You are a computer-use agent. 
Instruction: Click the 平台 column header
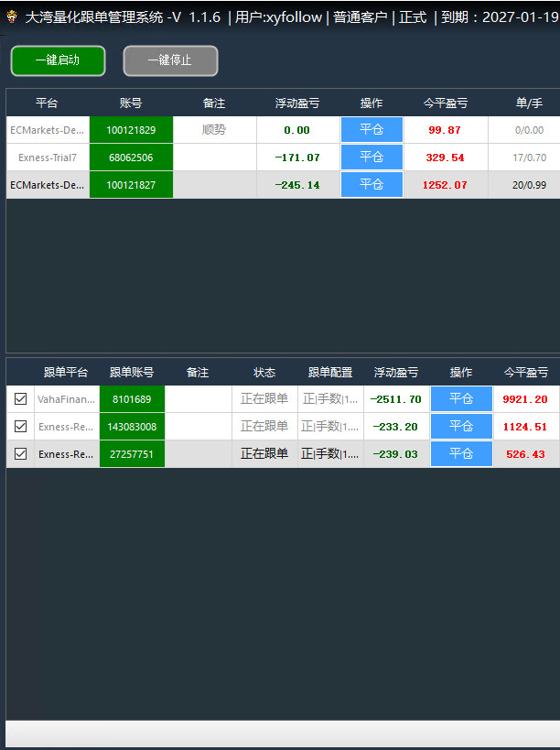point(47,103)
